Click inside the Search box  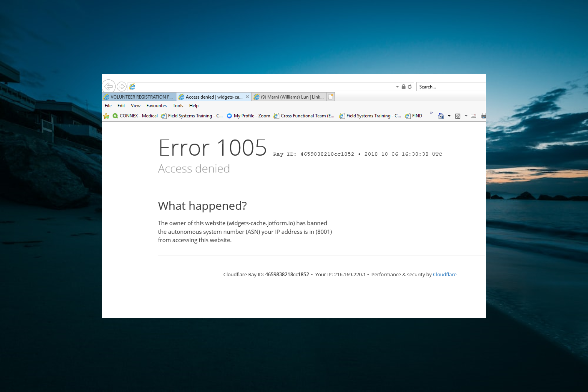pyautogui.click(x=450, y=87)
